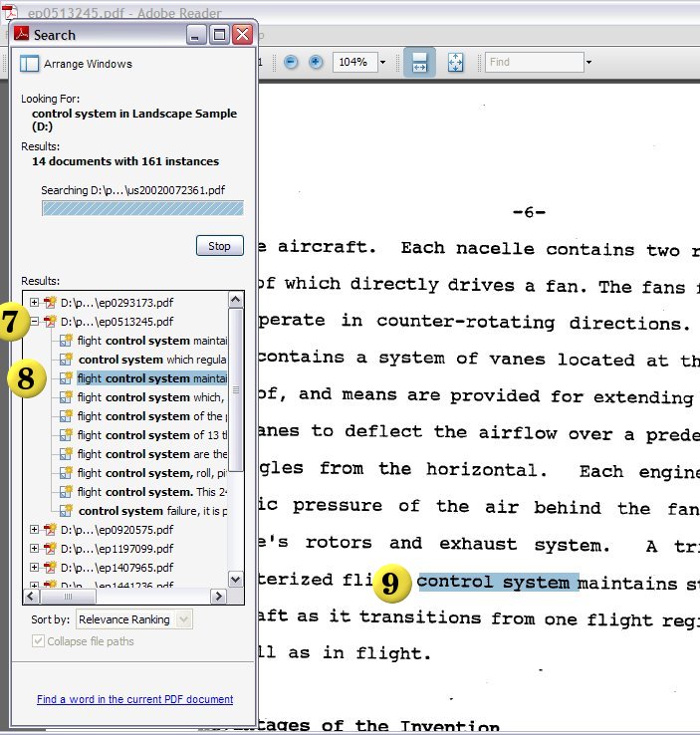Click the PDF icon beside ep0293173.pdf
700x735 pixels.
[x=49, y=303]
